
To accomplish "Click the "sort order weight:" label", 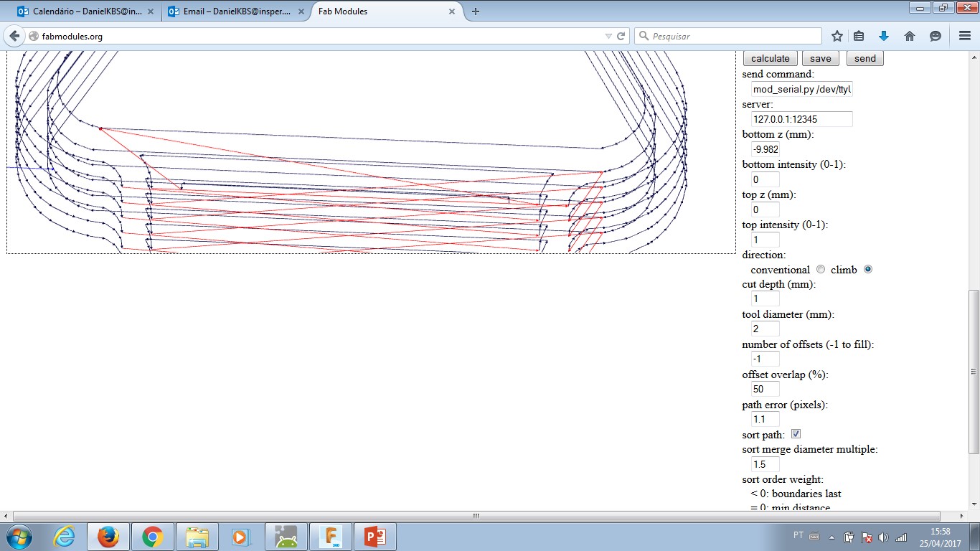I will [783, 479].
